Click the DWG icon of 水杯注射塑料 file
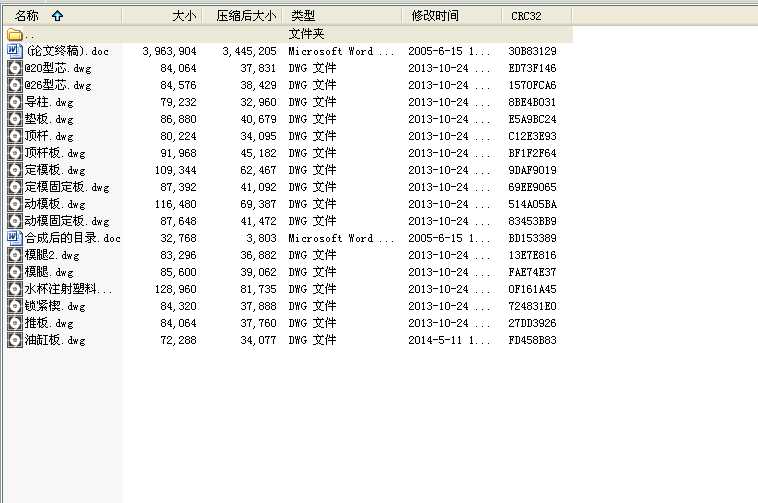 15,289
